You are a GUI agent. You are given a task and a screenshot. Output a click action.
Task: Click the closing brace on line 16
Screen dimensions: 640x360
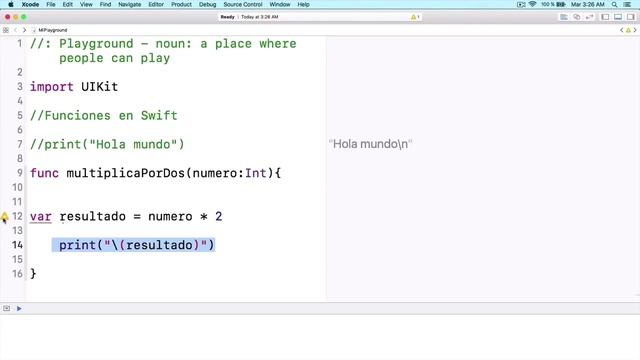click(x=33, y=273)
